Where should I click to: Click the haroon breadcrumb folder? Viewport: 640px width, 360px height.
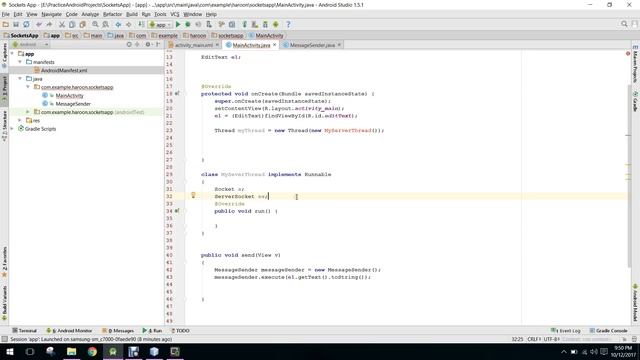[x=195, y=36]
